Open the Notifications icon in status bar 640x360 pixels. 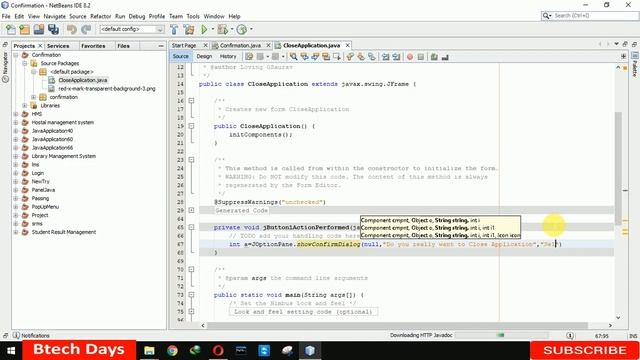click(16, 336)
